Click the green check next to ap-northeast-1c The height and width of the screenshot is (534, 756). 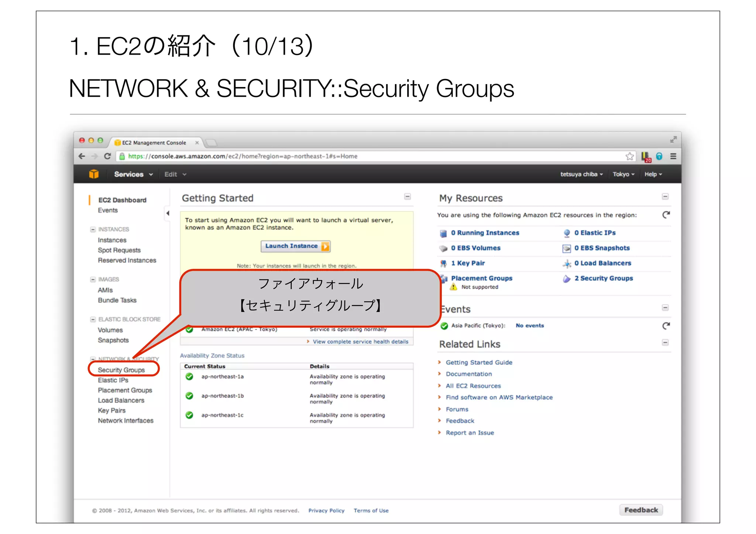189,415
